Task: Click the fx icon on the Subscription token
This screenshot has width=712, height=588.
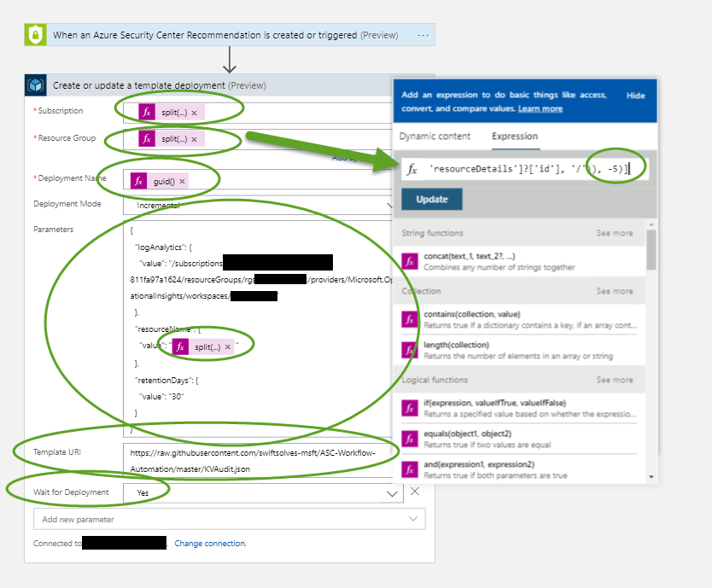Action: (147, 112)
